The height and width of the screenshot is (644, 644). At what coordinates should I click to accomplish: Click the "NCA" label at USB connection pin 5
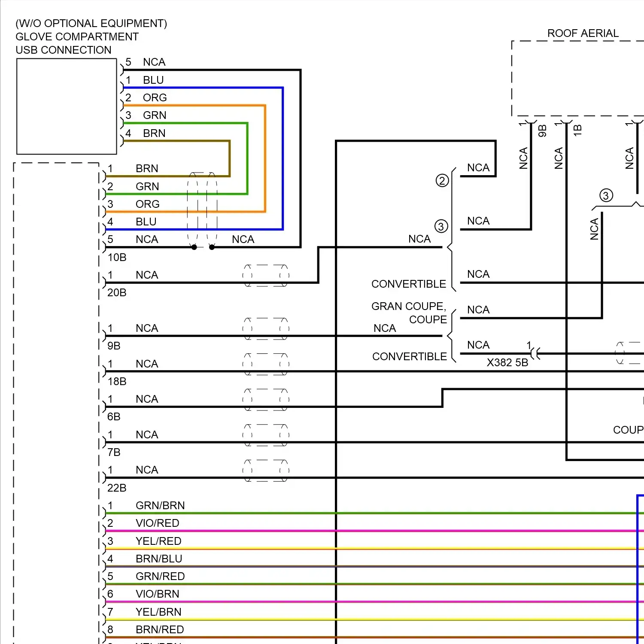pyautogui.click(x=154, y=62)
